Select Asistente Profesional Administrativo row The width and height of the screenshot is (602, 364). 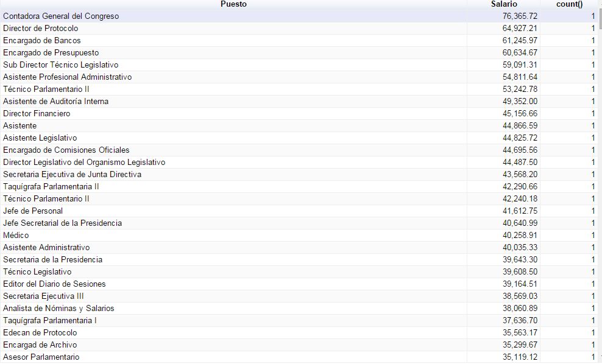[x=67, y=77]
